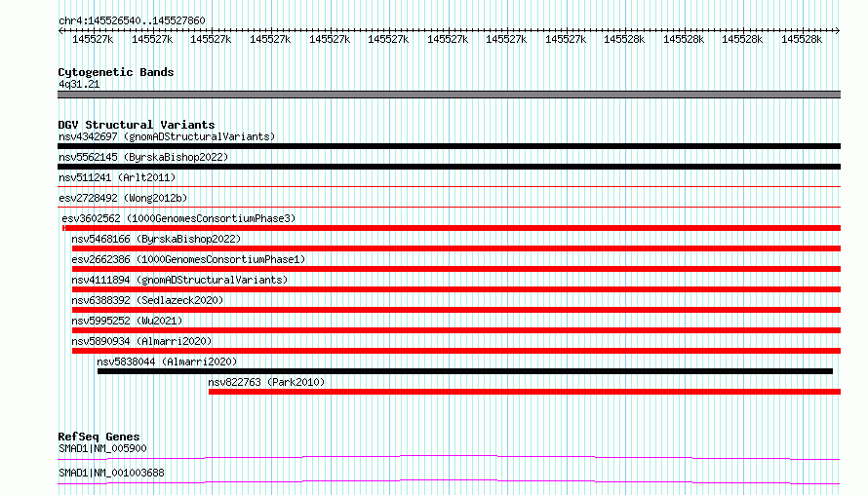The width and height of the screenshot is (868, 495).
Task: Select the red bar of nsv4111894
Action: tap(456, 289)
